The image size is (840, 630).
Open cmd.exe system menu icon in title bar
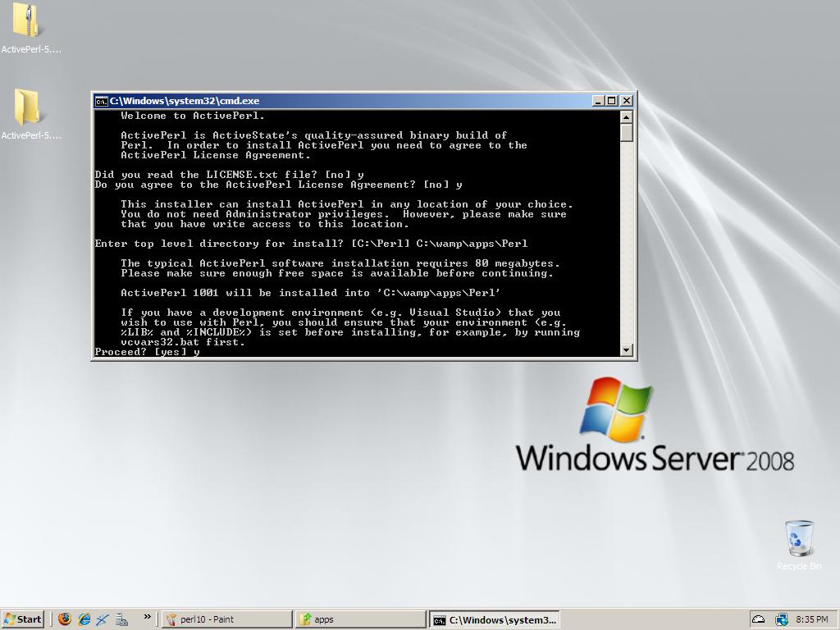102,101
